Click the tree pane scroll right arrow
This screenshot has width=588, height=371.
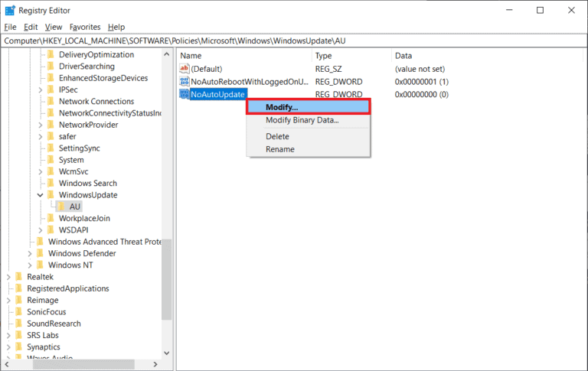[155, 364]
